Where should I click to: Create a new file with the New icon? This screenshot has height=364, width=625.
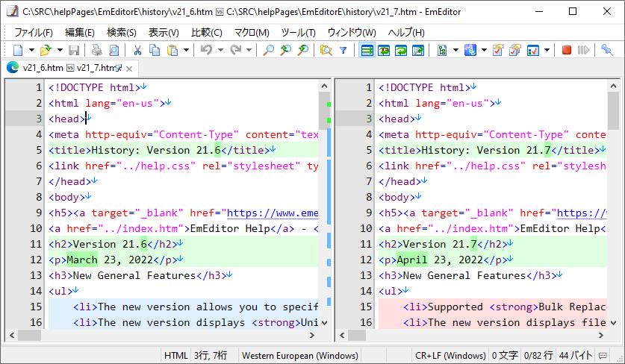coord(19,50)
